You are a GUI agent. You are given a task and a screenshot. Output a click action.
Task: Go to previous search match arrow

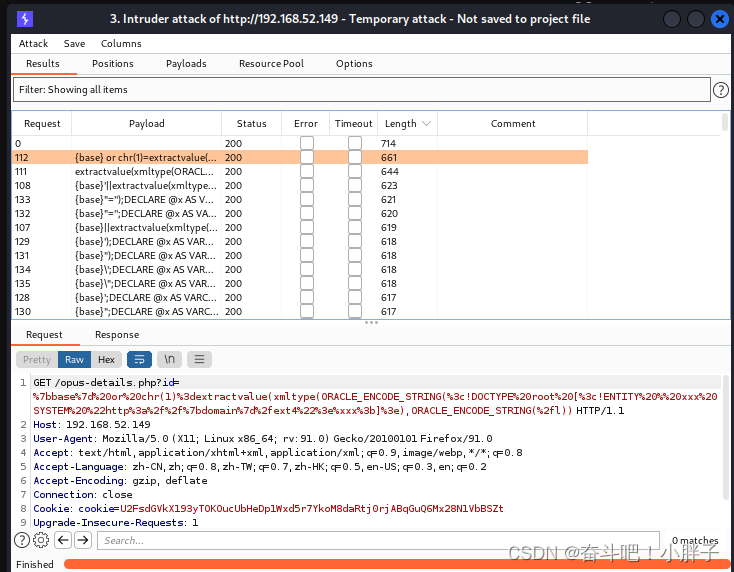point(63,540)
